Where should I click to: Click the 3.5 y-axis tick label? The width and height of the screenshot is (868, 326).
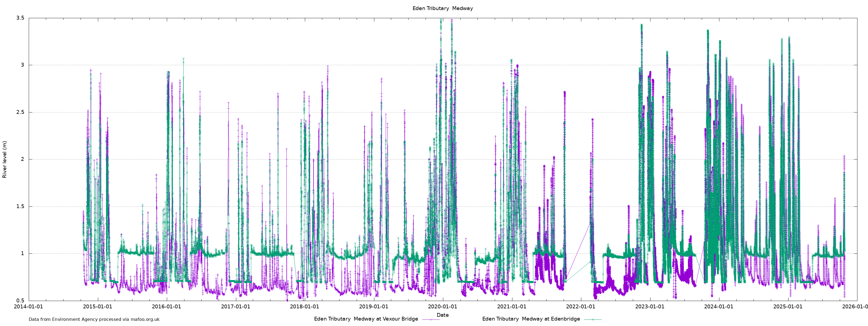point(21,18)
